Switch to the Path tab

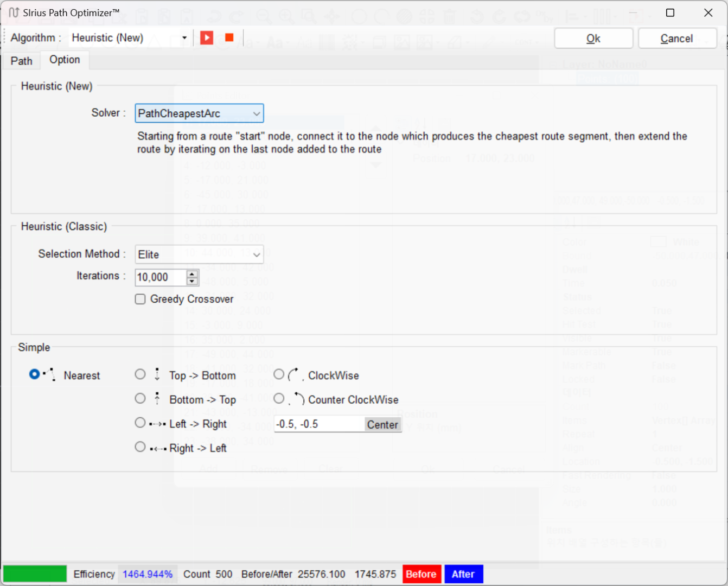pyautogui.click(x=22, y=61)
